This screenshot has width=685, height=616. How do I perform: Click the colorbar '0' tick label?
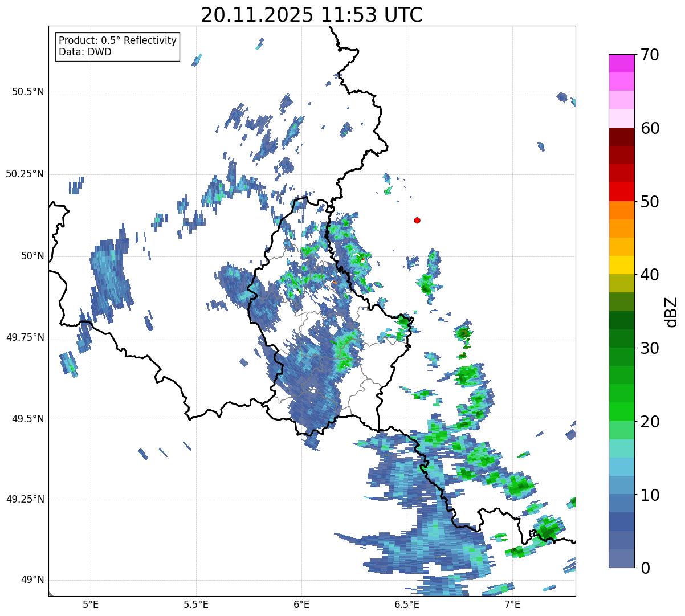pyautogui.click(x=645, y=569)
